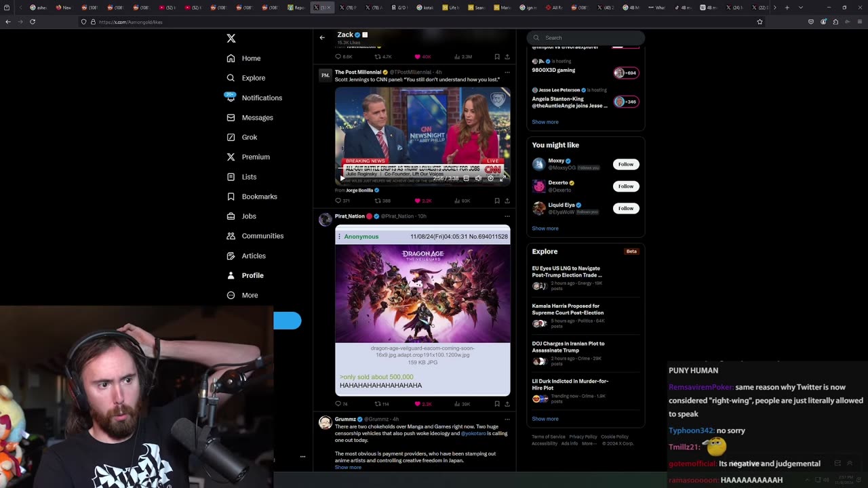Follow Dexerto
Viewport: 868px width, 488px height.
pos(626,186)
